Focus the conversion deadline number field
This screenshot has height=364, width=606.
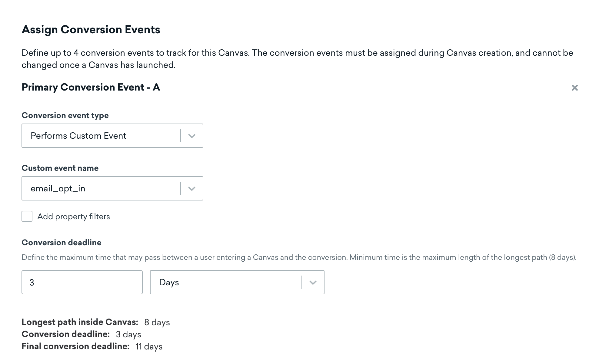[82, 282]
